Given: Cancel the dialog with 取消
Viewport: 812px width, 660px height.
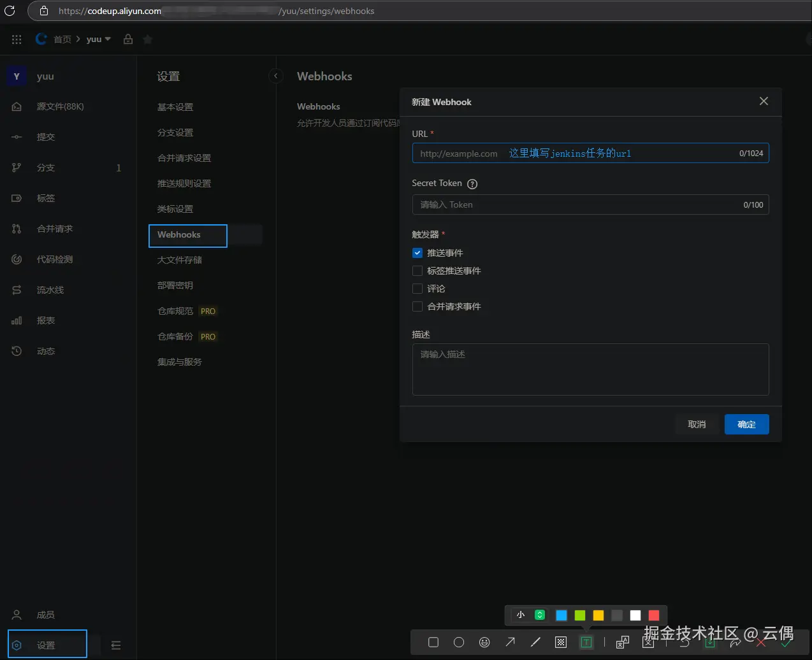Looking at the screenshot, I should [697, 424].
